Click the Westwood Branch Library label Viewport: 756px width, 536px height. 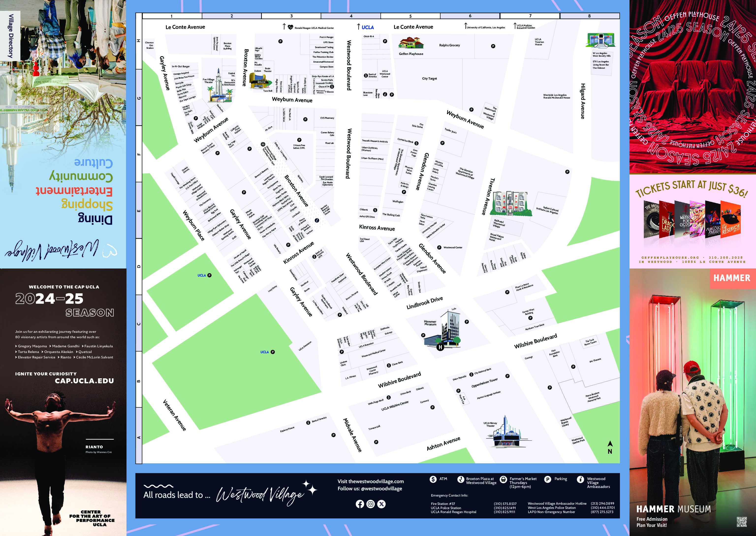coord(566,422)
